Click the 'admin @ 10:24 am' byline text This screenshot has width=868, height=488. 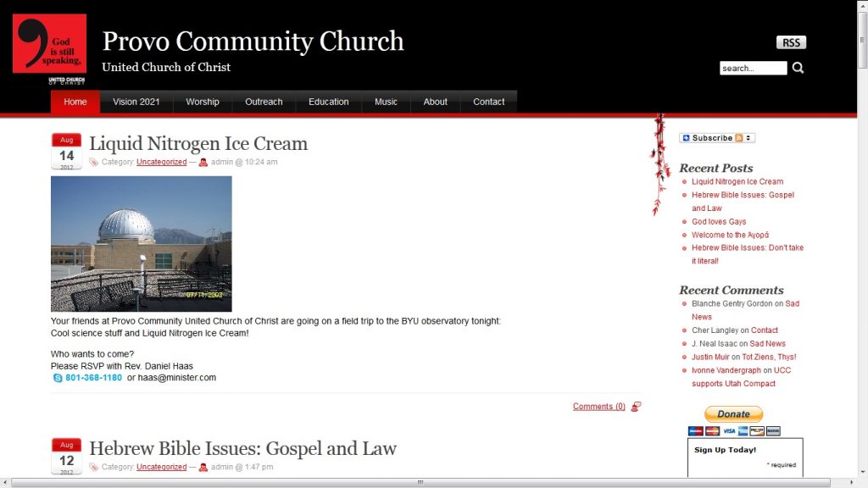(x=244, y=162)
